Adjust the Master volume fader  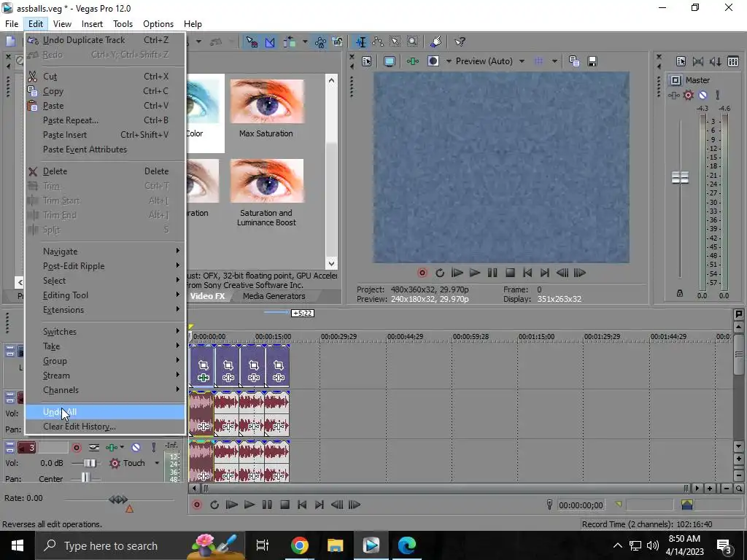[680, 178]
